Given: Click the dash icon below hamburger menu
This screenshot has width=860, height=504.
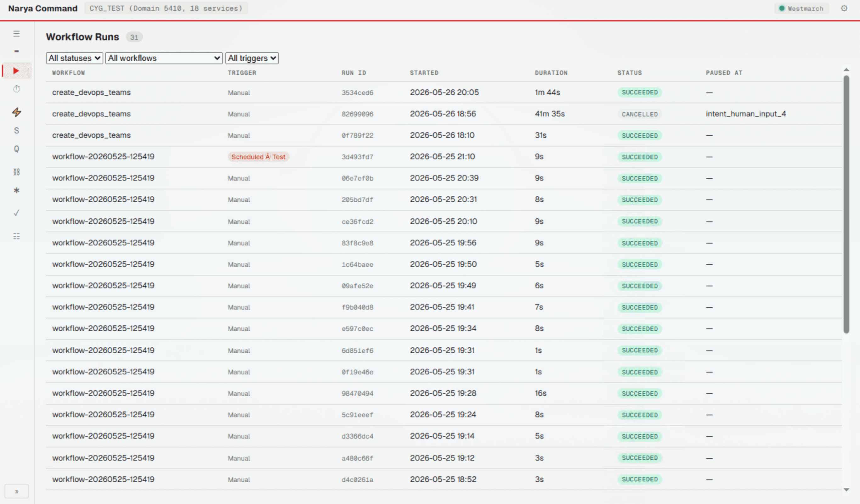Looking at the screenshot, I should tap(16, 51).
